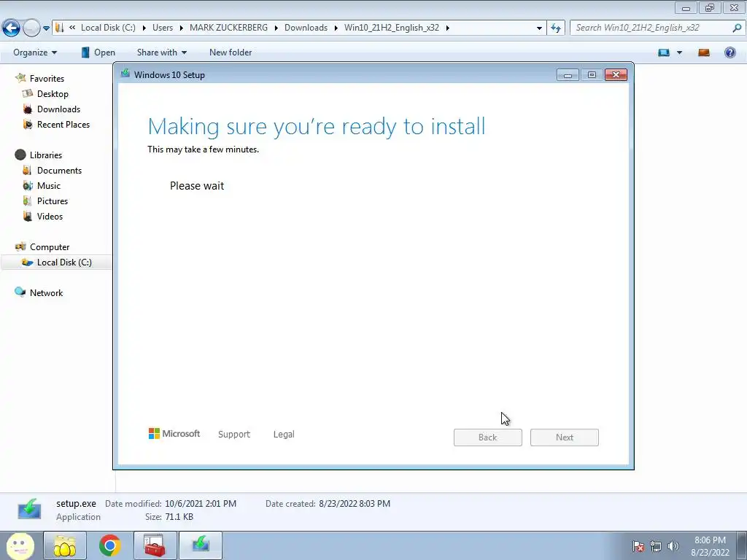Click the Action Center flag tray icon
The image size is (747, 560).
638,546
